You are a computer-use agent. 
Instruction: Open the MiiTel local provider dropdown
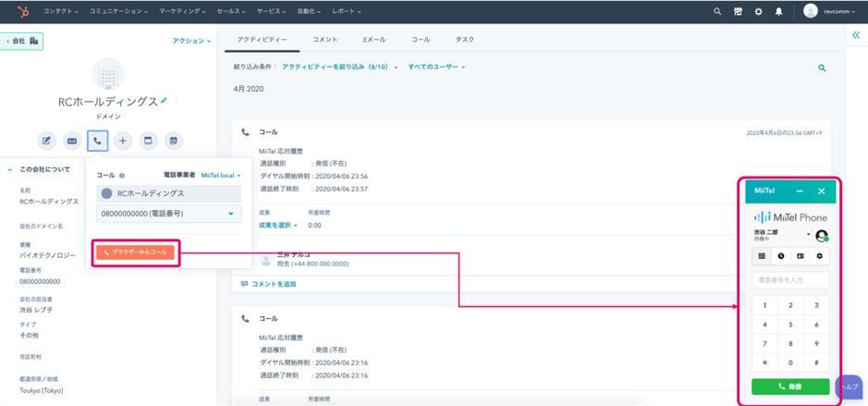222,175
